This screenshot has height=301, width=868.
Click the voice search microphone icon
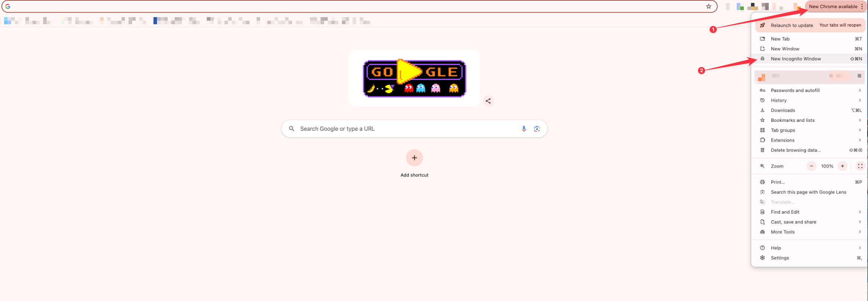pos(524,129)
